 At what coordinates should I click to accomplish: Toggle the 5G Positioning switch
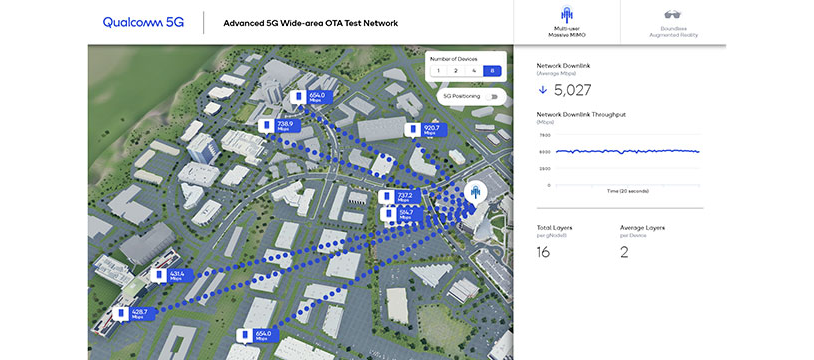tap(491, 97)
